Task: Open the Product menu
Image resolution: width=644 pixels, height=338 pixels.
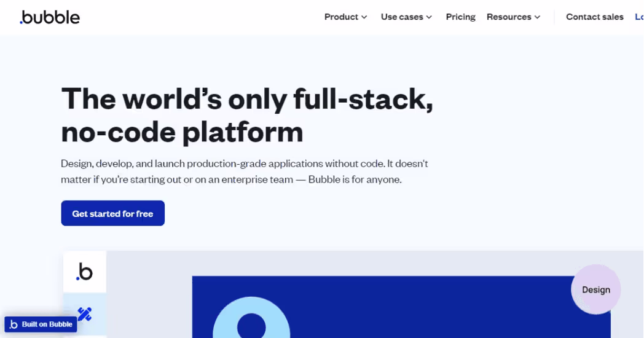Action: (341, 17)
